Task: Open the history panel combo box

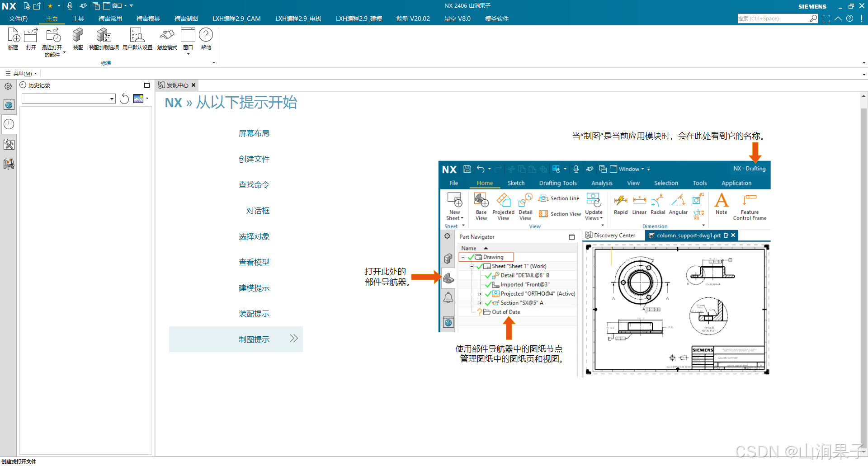Action: (x=69, y=99)
